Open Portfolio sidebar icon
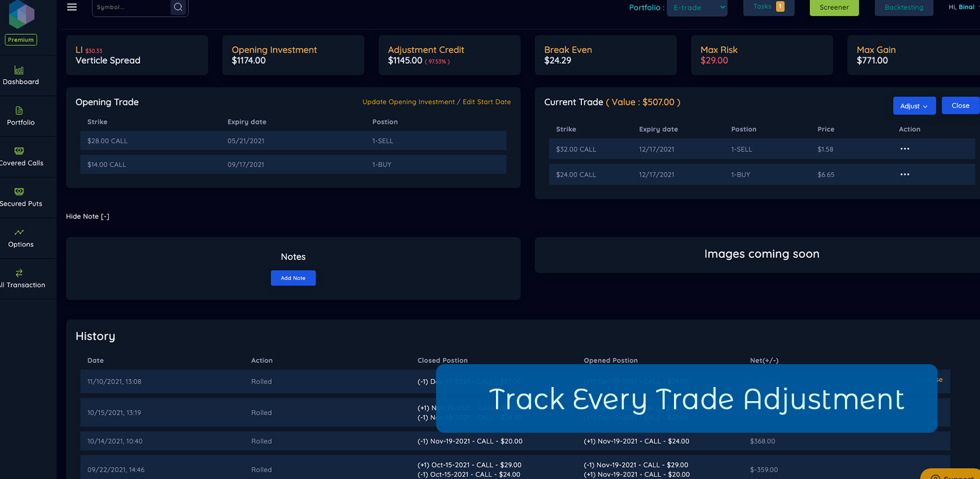Viewport: 980px width, 479px height. tap(19, 110)
